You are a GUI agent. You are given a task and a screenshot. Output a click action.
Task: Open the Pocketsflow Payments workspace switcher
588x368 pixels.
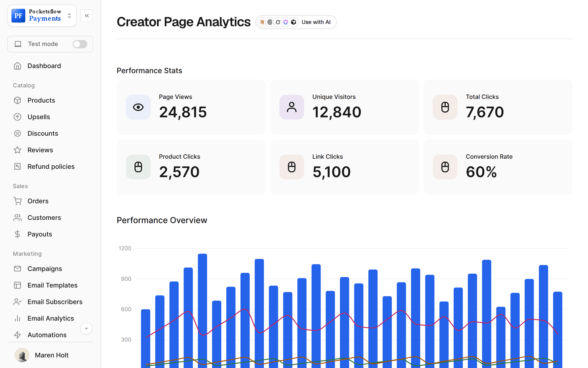(42, 16)
